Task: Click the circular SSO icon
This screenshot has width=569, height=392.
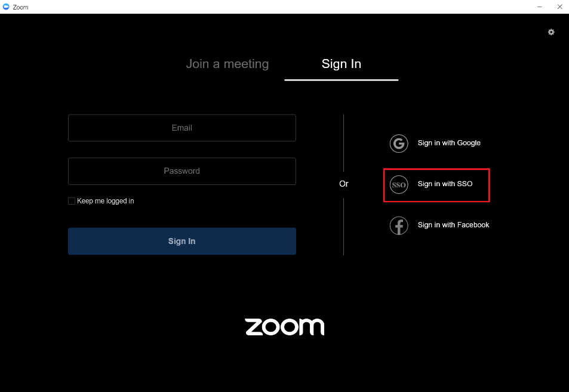Action: 399,184
